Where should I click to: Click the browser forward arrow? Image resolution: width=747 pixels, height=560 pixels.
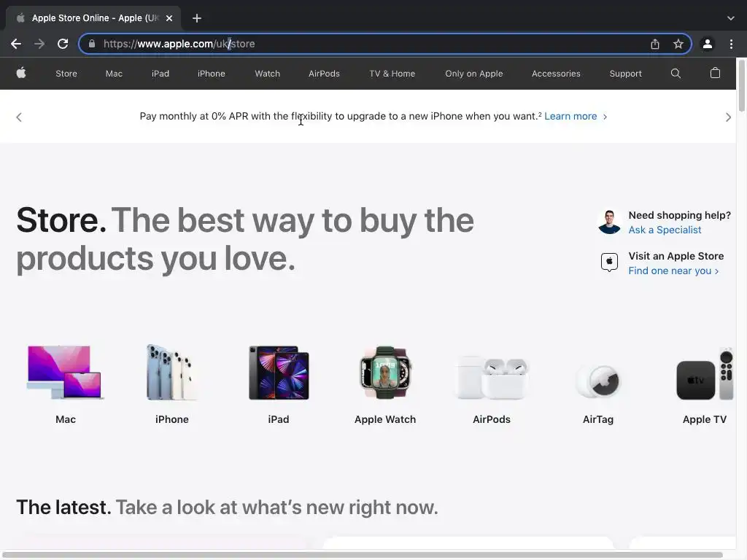point(39,44)
